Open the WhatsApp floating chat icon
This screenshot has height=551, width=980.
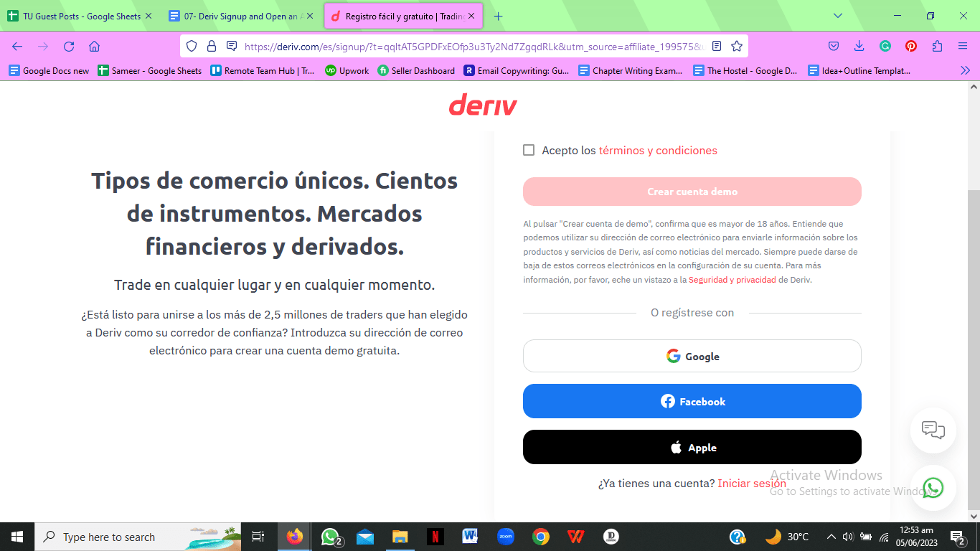pyautogui.click(x=933, y=488)
